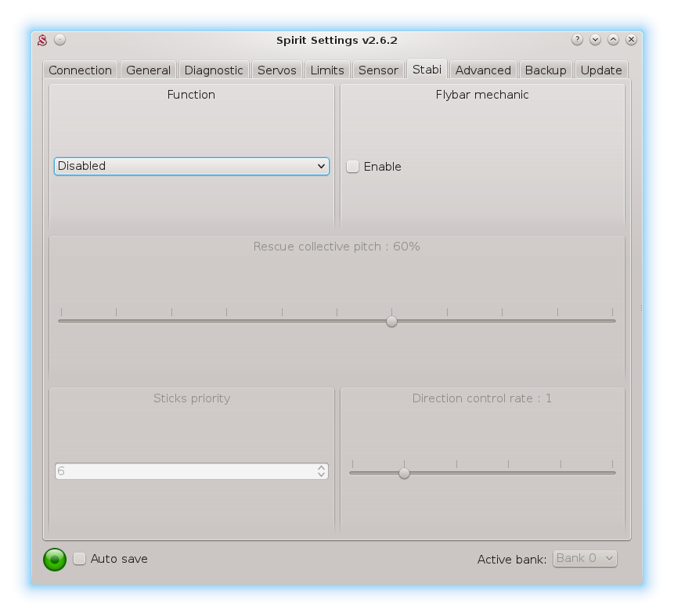Toggle the Auto save checkbox
Viewport: 674px width, 616px height.
coord(80,559)
